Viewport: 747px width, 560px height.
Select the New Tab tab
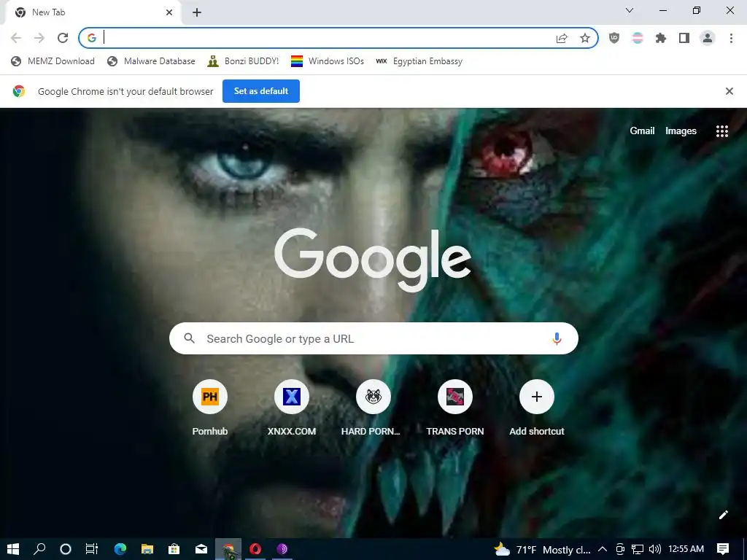pyautogui.click(x=93, y=12)
